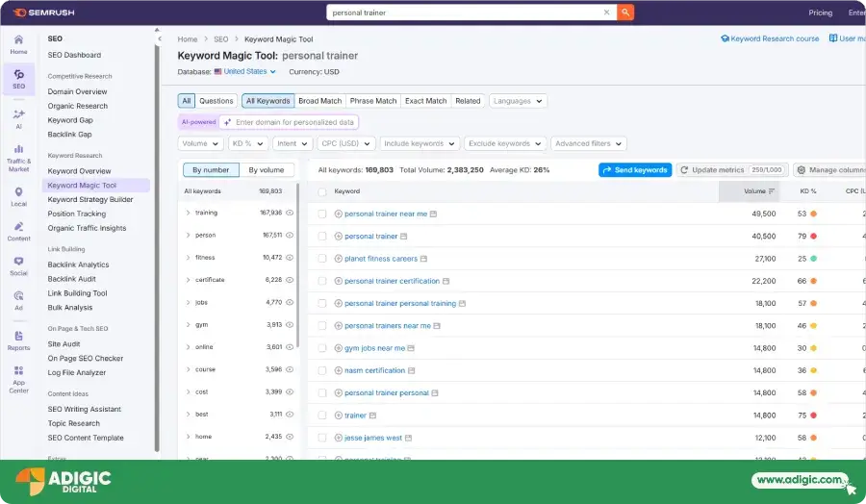This screenshot has height=504, width=866.
Task: Check the 'planet fitness careers' row checkbox
Action: 322,259
